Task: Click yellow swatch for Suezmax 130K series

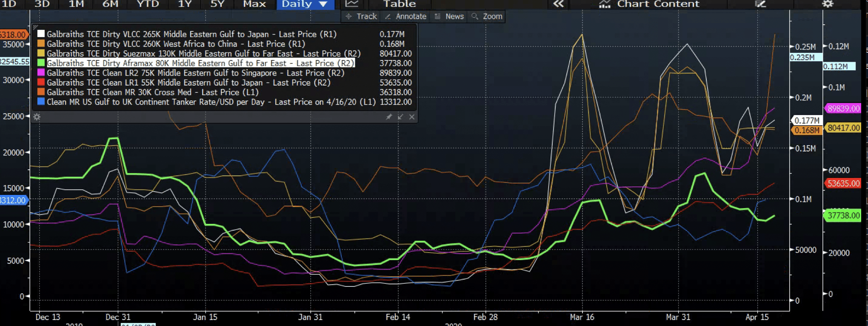Action: tap(41, 53)
